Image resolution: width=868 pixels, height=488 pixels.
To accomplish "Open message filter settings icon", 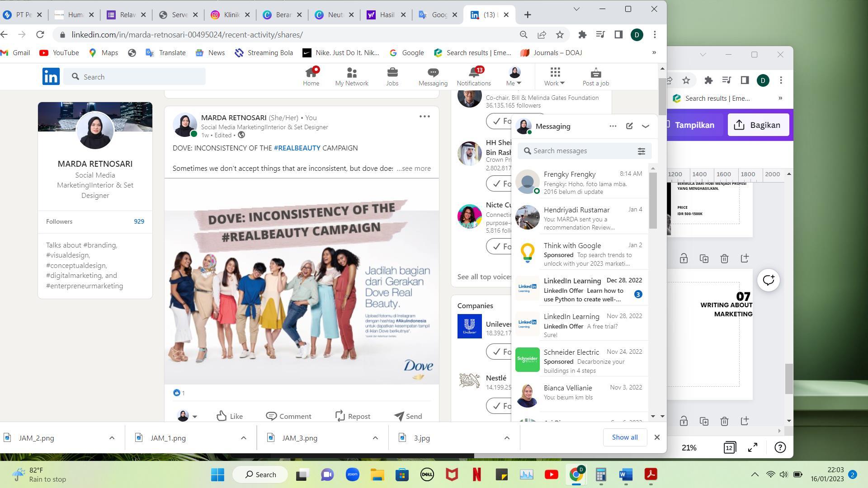I will [641, 151].
